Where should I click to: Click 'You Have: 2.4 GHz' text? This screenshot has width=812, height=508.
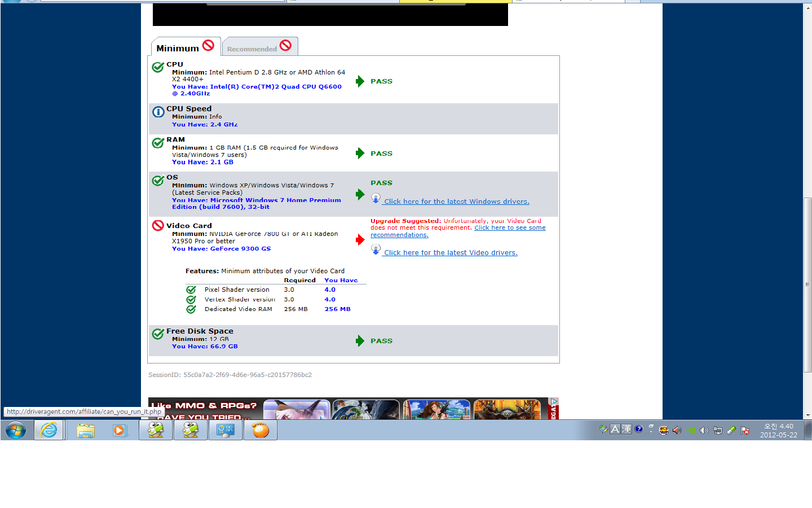tap(205, 125)
